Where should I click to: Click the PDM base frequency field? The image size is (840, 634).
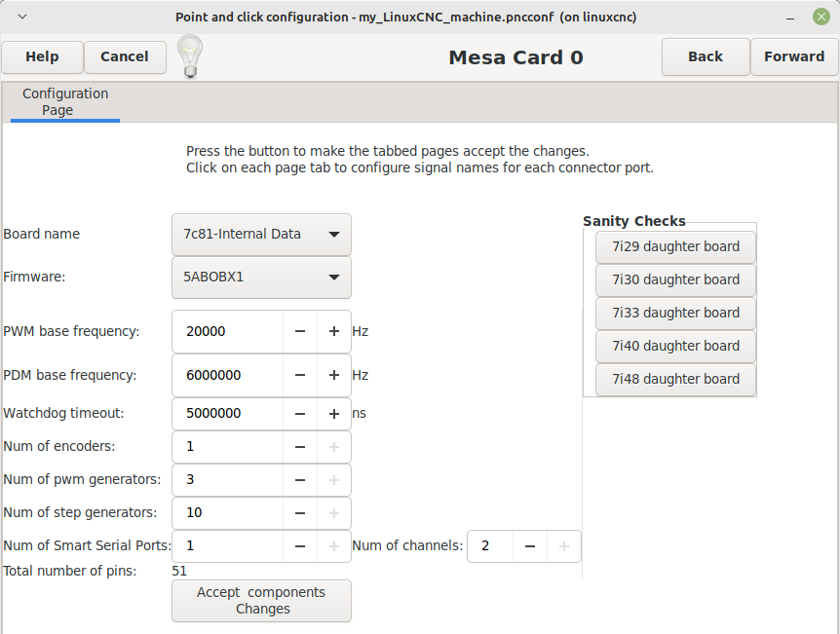tap(228, 375)
